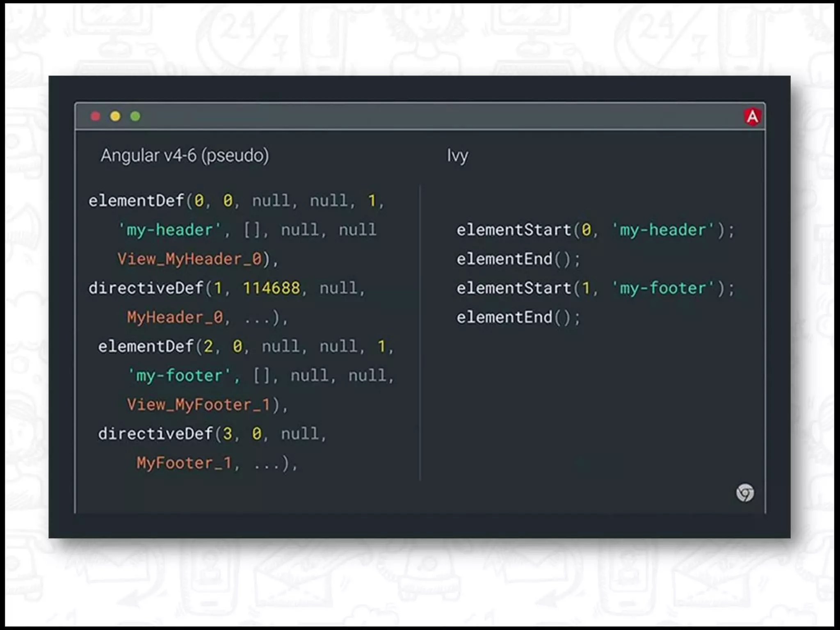840x630 pixels.
Task: Click the 'directiveDef(1, 114688, null,' line
Action: tap(227, 288)
